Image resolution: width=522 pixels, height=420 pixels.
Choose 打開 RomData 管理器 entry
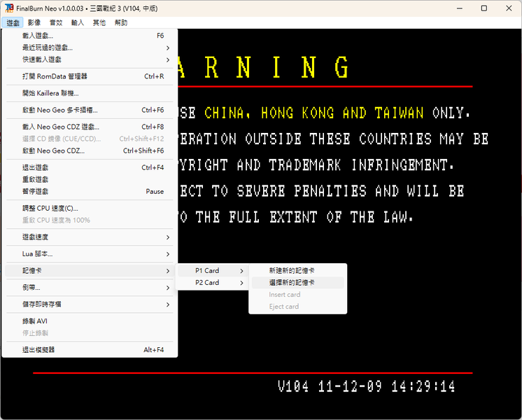90,76
